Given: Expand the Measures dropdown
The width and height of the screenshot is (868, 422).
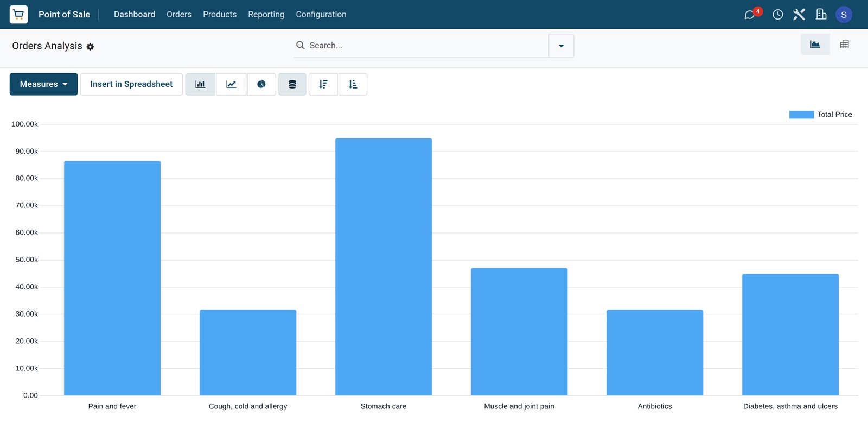Looking at the screenshot, I should 43,84.
